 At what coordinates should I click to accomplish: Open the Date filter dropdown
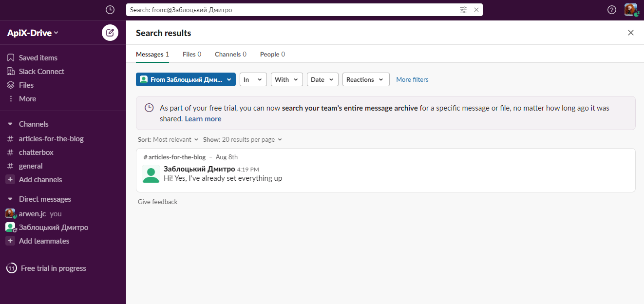(x=322, y=79)
